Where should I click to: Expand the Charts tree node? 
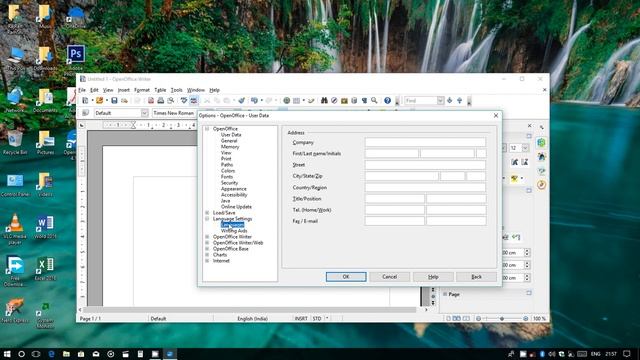click(x=207, y=255)
